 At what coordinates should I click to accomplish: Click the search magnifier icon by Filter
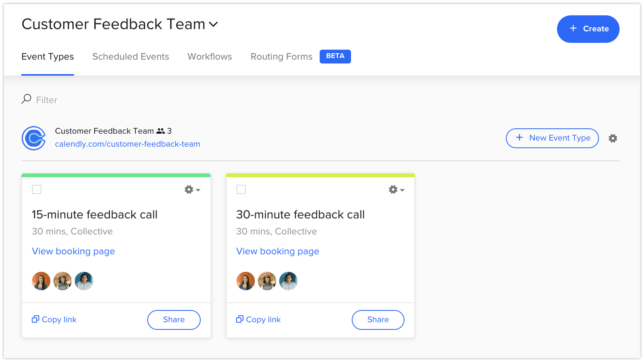tap(27, 99)
